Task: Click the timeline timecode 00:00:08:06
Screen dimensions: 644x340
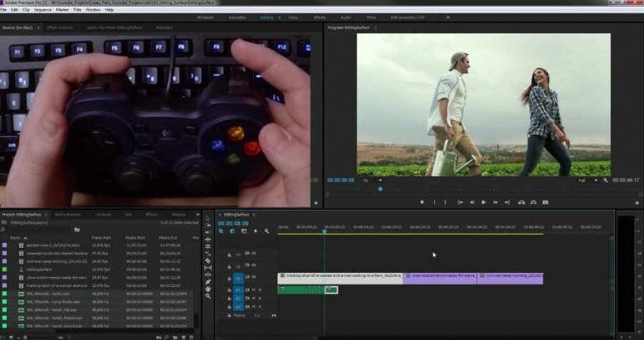Action: [233, 223]
